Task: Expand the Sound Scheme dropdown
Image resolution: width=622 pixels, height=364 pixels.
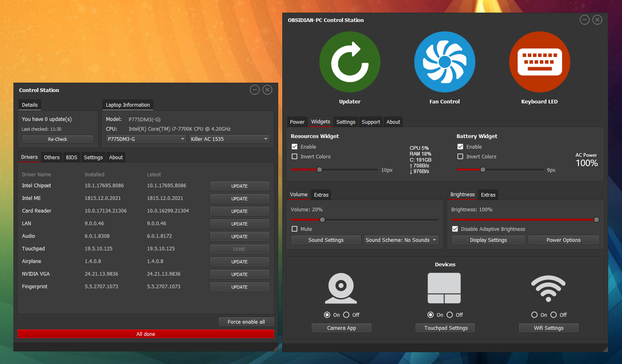Action: [401, 240]
